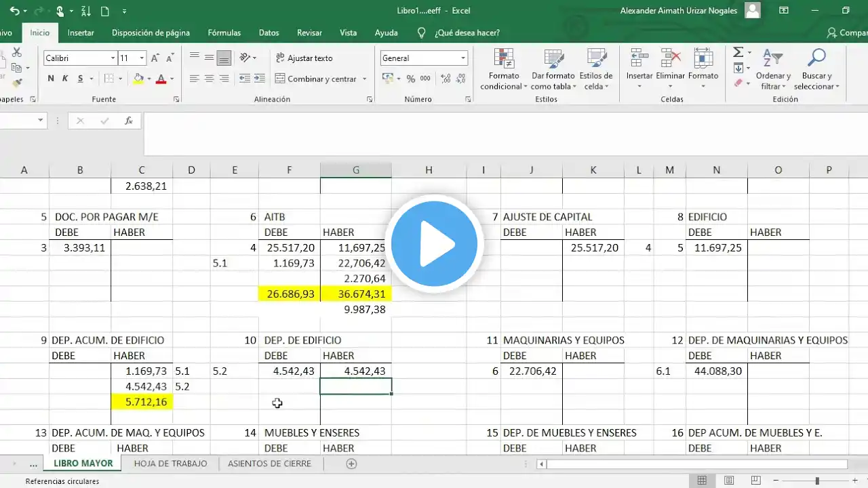Toggle italic formatting

pos(65,79)
